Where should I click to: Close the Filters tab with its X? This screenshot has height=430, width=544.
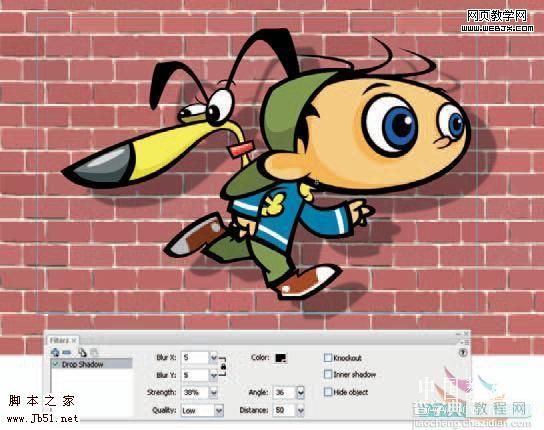(x=74, y=340)
